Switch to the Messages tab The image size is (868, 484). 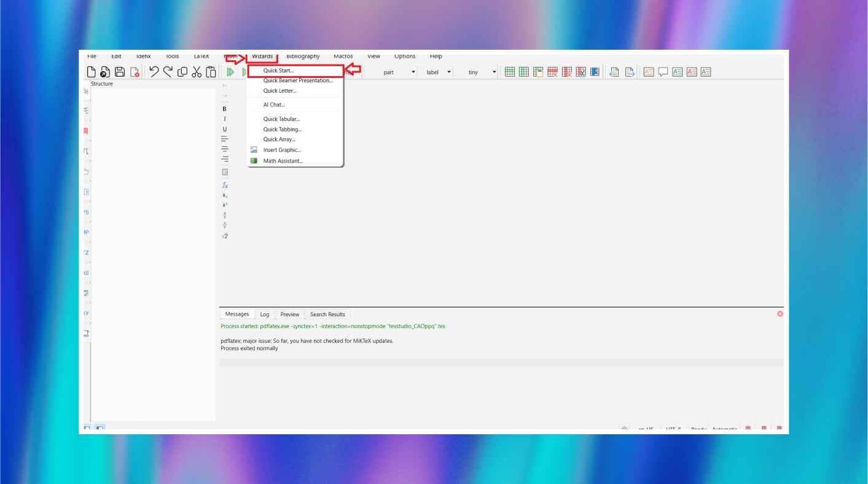pyautogui.click(x=237, y=314)
